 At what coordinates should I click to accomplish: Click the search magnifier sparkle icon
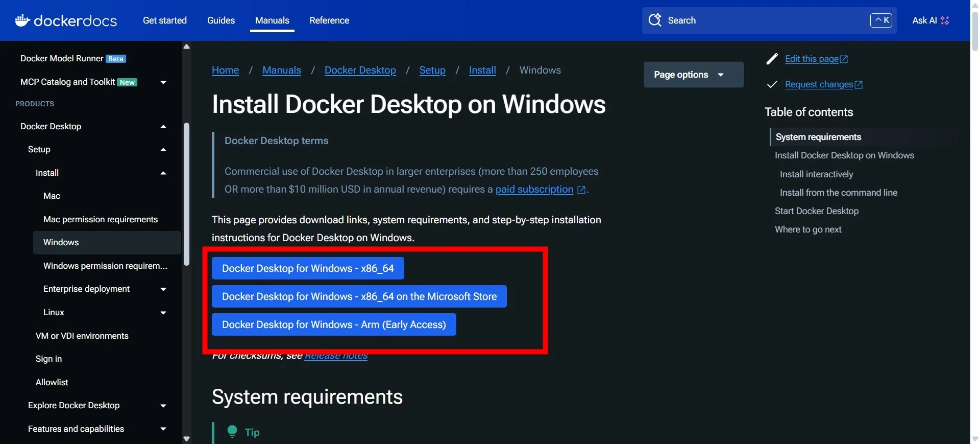point(655,20)
